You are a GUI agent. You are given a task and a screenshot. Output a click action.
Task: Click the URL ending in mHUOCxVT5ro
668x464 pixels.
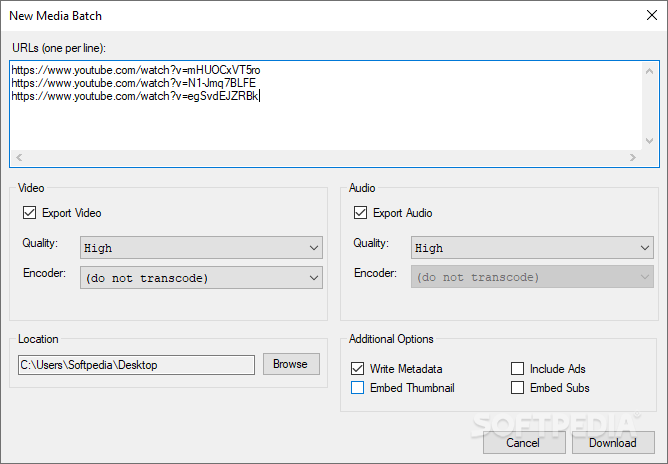click(x=136, y=70)
